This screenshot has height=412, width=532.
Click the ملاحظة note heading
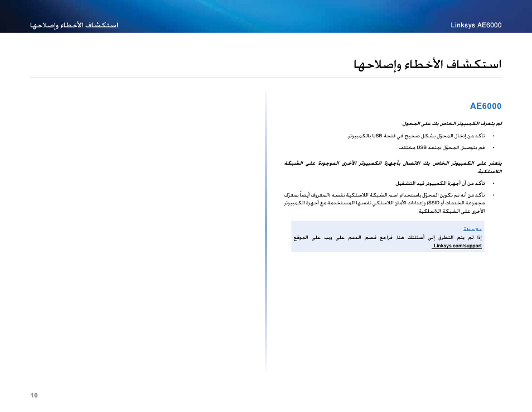[x=472, y=229]
